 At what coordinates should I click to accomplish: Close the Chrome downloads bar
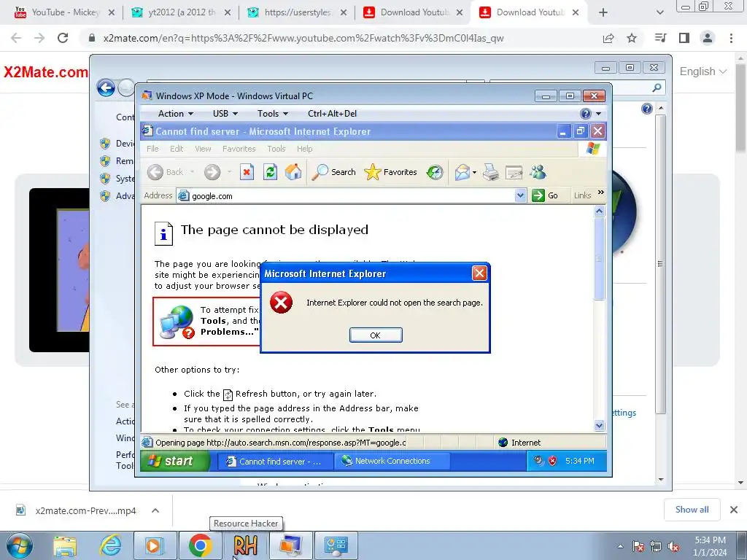(734, 510)
